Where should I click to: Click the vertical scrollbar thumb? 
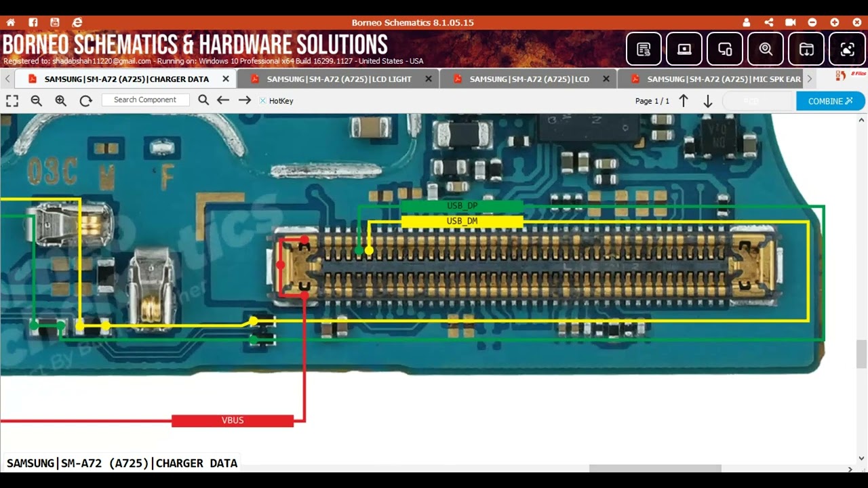click(862, 354)
